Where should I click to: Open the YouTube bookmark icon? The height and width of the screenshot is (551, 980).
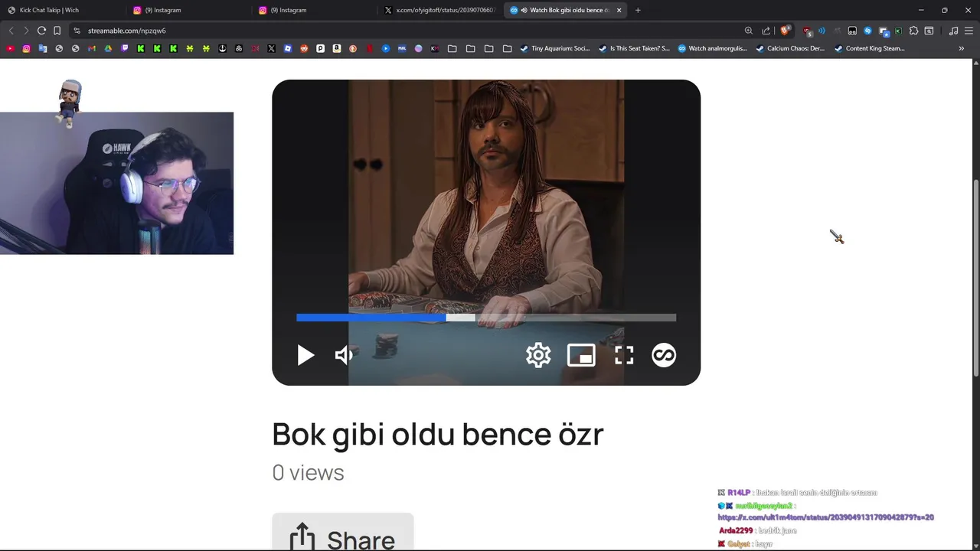pos(10,48)
